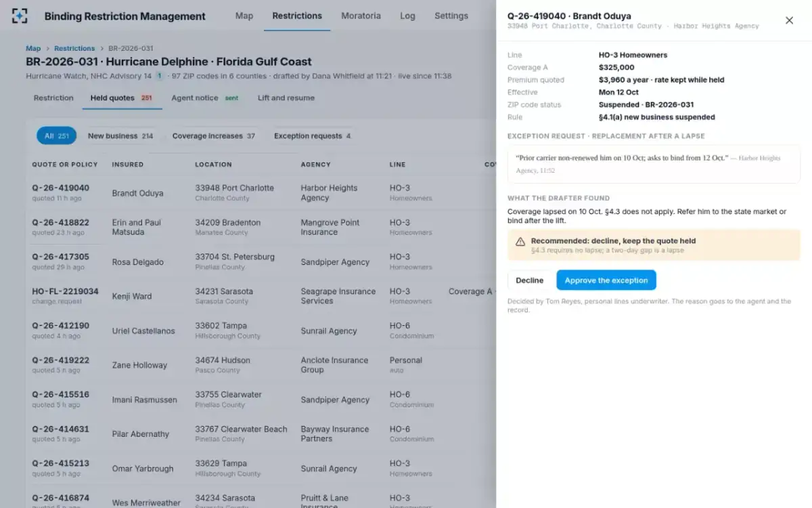This screenshot has width=812, height=508.
Task: Click location 33704 St. Petersburg
Action: pos(235,257)
